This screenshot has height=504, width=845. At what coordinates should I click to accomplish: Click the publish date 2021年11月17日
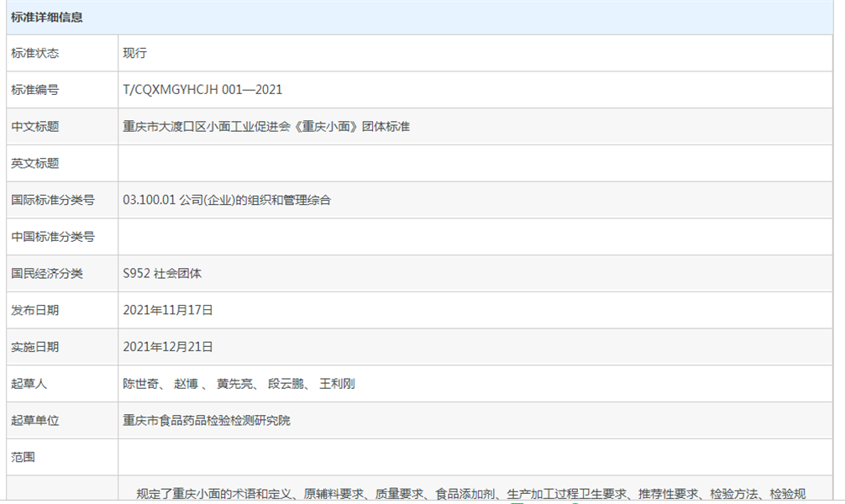coord(168,310)
